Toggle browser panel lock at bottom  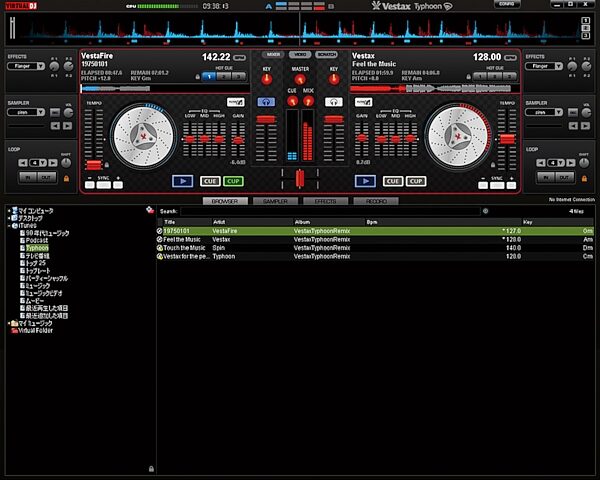[x=151, y=469]
